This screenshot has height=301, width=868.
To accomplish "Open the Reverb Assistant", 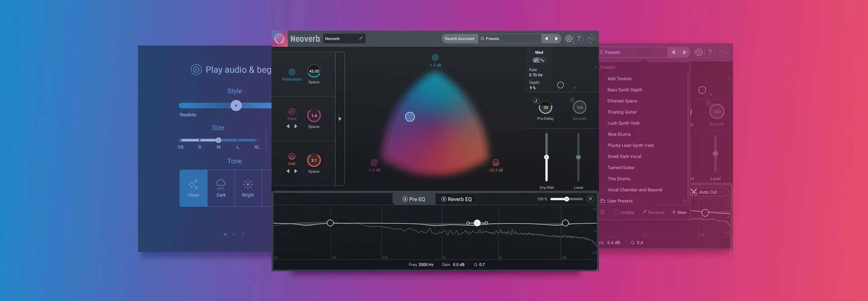I will pyautogui.click(x=459, y=39).
